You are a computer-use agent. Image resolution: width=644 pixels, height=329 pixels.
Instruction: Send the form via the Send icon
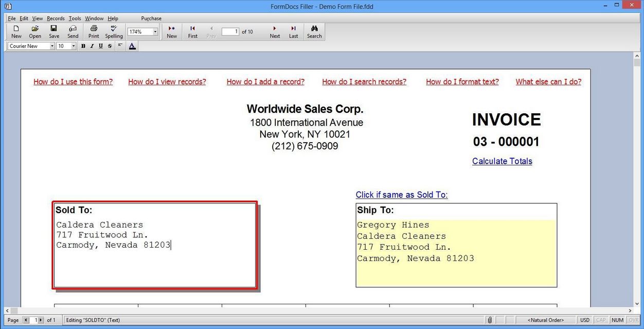[73, 32]
